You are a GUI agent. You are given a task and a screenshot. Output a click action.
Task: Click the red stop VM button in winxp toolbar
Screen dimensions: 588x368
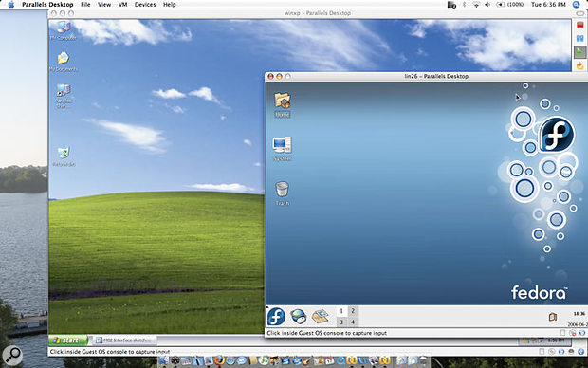click(580, 25)
